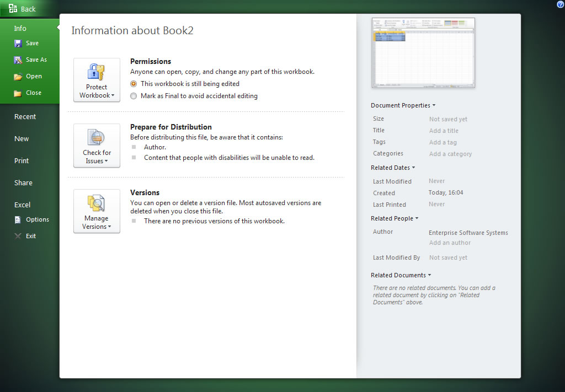
Task: Click the Close menu label
Action: pos(34,93)
